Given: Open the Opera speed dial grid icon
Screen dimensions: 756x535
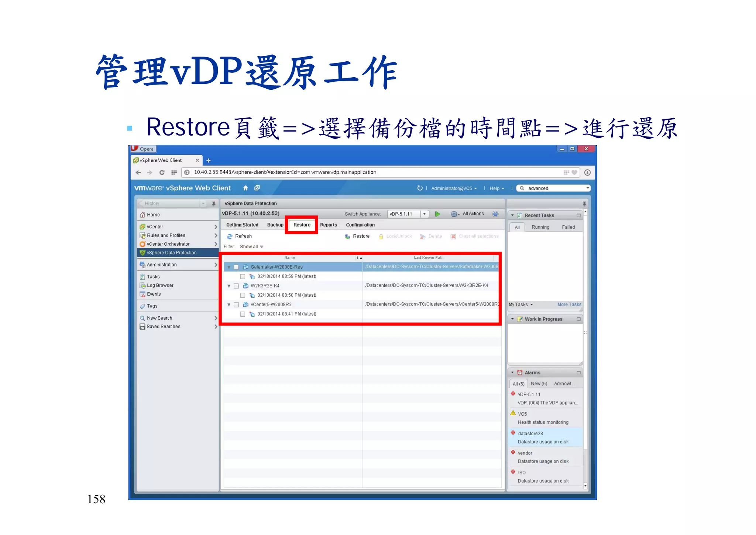Looking at the screenshot, I should (174, 173).
